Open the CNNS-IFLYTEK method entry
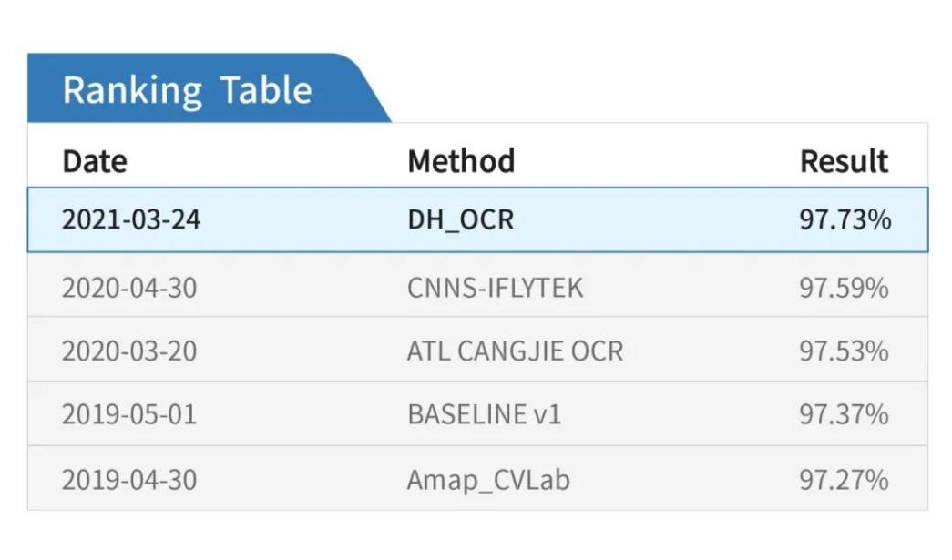The height and width of the screenshot is (560, 952). pos(495,288)
